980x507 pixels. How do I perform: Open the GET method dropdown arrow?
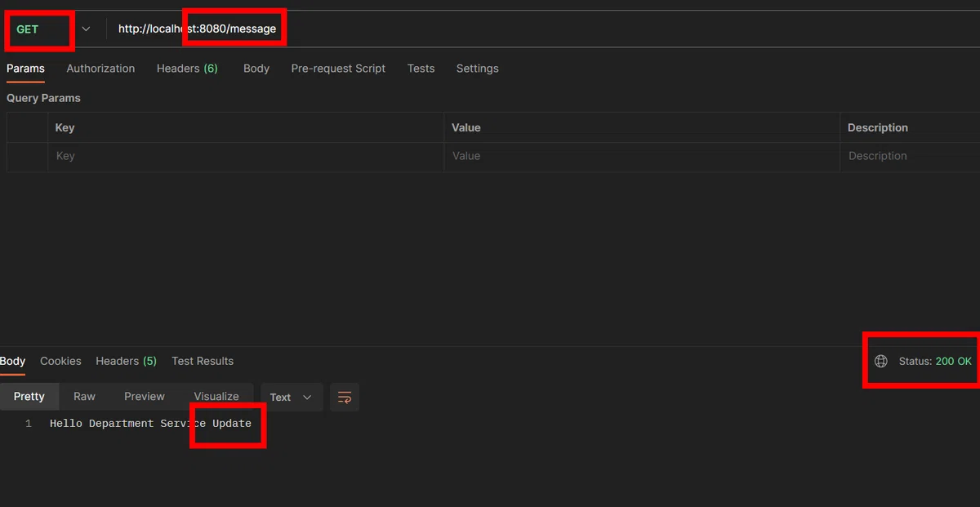tap(86, 29)
